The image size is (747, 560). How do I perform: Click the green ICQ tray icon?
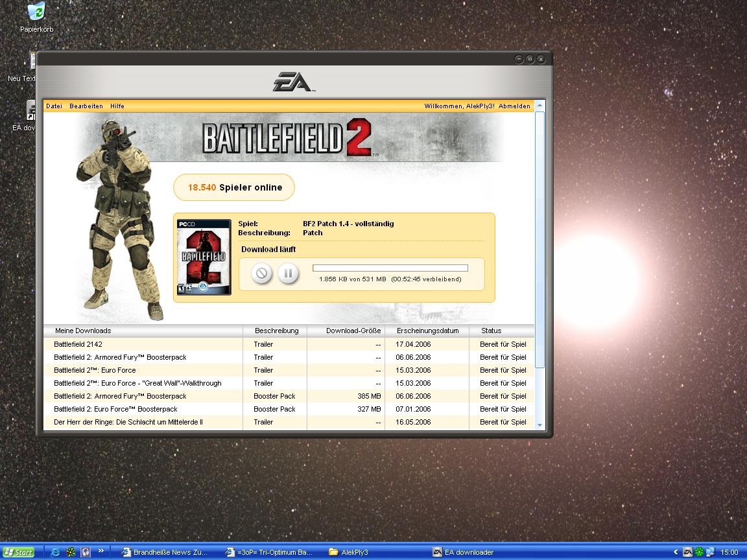click(x=699, y=552)
